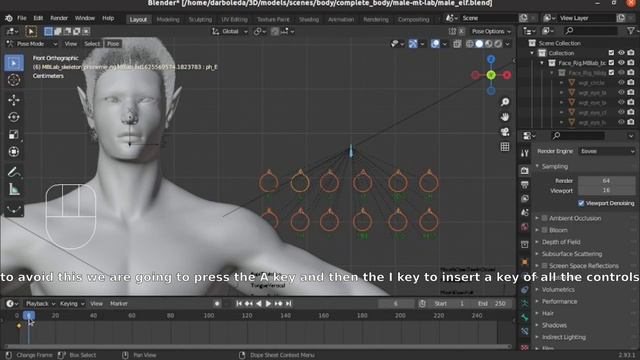Open the Global orientation dropdown
This screenshot has height=360, width=640.
230,31
